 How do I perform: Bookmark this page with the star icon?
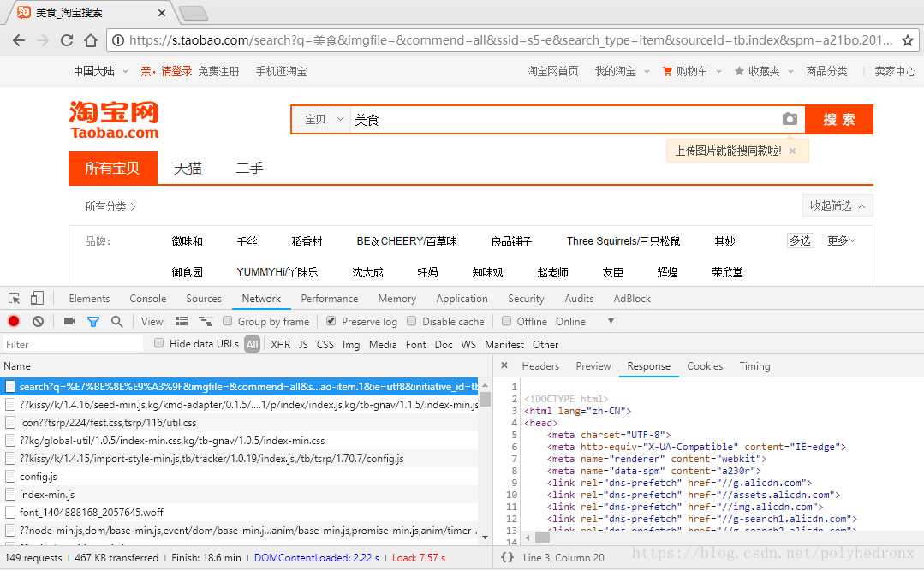[908, 40]
